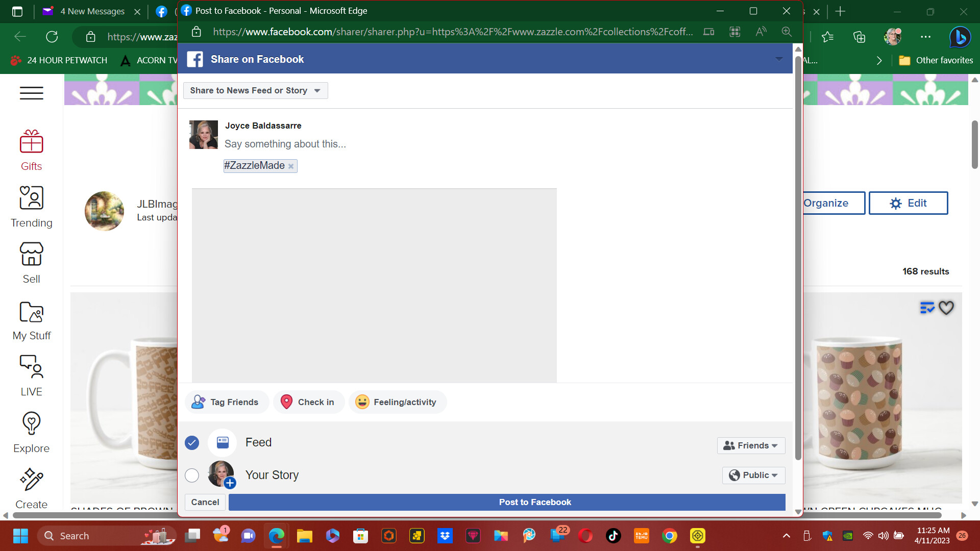Click the heart icon on the cupcake mug
The height and width of the screenshot is (551, 980).
click(x=946, y=308)
